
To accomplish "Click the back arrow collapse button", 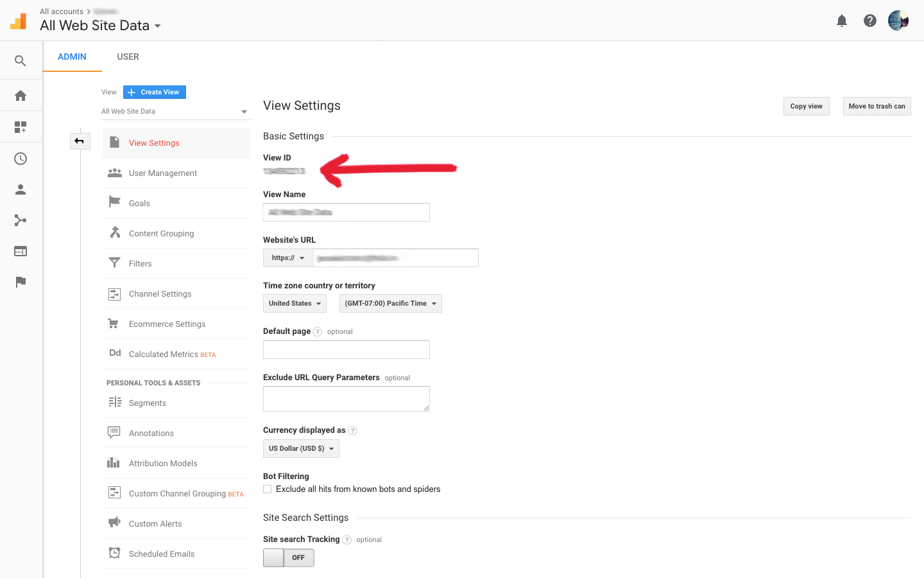I will (x=80, y=141).
